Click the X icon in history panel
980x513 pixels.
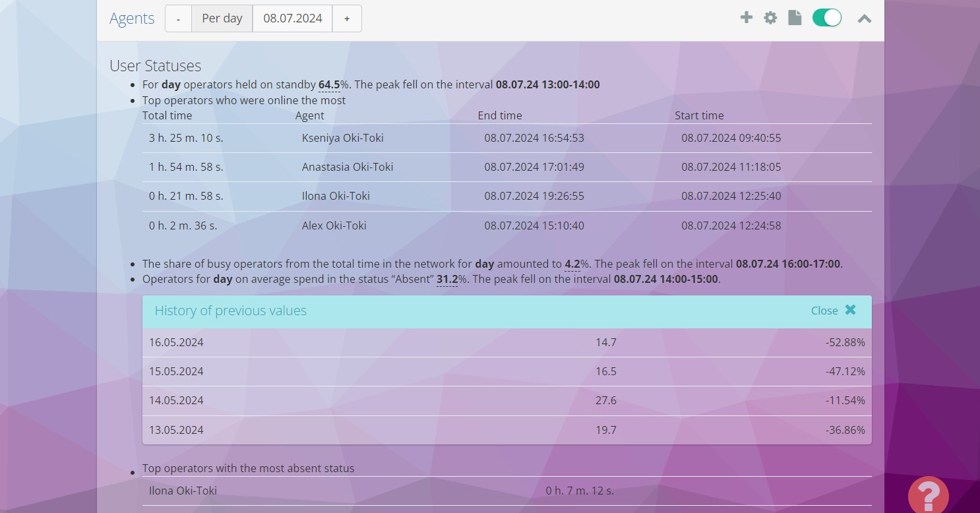click(851, 310)
